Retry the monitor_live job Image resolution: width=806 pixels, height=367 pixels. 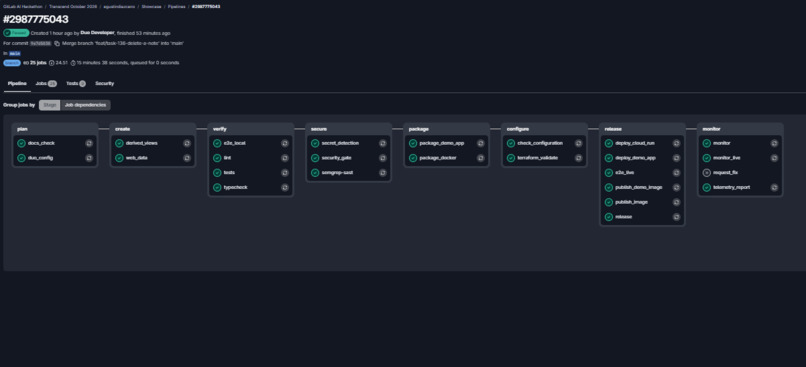(774, 158)
